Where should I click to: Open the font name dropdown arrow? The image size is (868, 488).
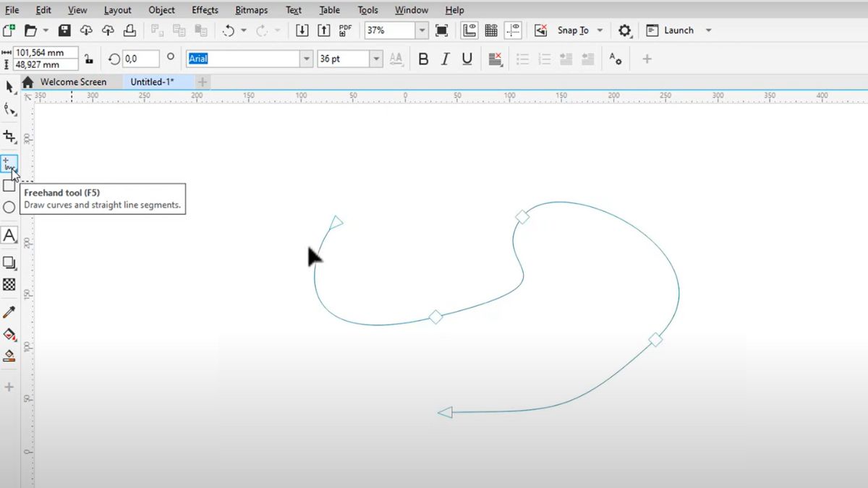(307, 59)
